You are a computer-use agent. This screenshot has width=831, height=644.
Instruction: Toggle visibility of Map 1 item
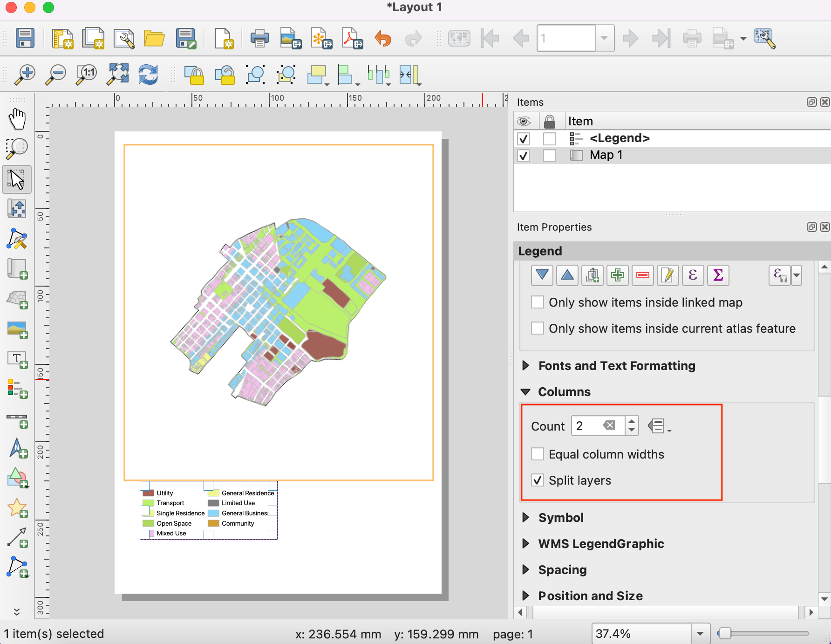pyautogui.click(x=524, y=155)
